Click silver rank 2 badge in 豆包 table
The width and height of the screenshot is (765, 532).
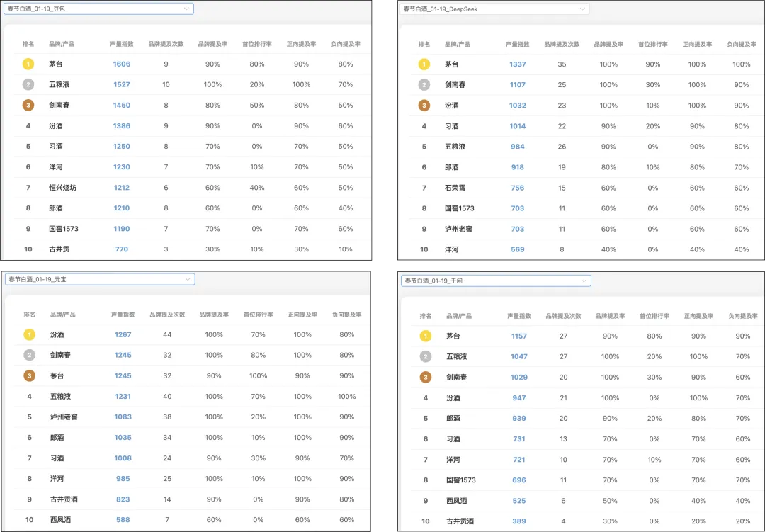click(x=28, y=84)
